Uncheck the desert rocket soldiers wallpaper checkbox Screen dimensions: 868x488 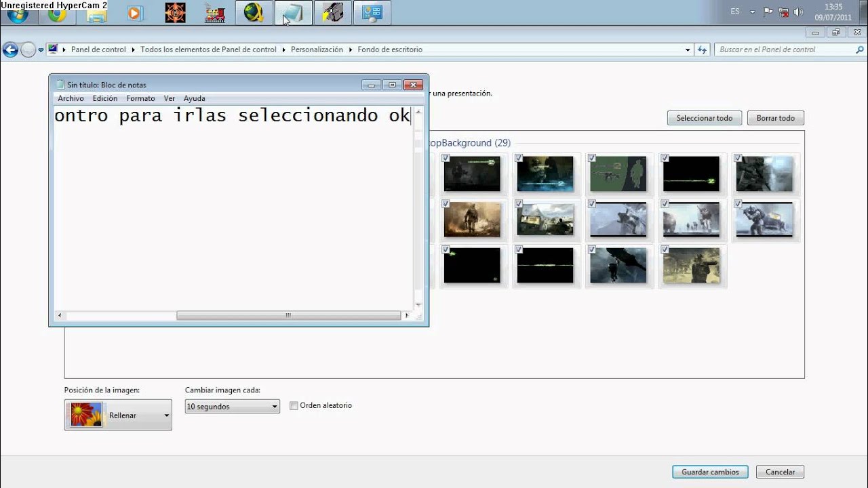pos(665,250)
